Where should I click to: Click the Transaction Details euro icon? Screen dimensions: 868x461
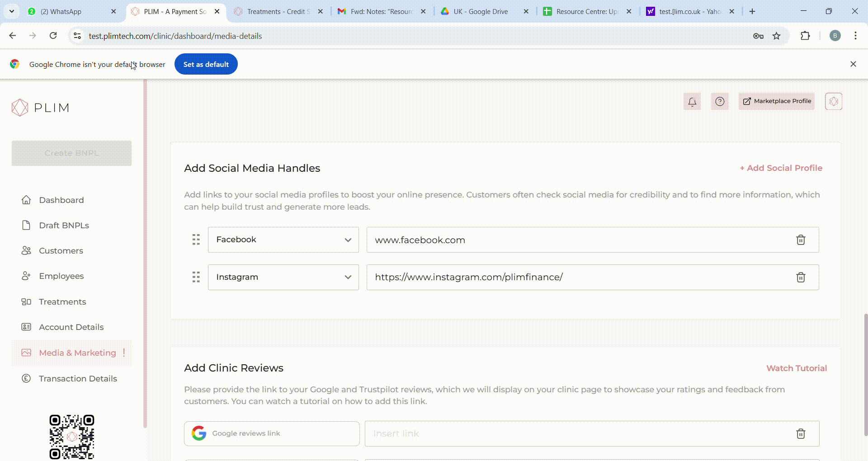click(x=26, y=378)
